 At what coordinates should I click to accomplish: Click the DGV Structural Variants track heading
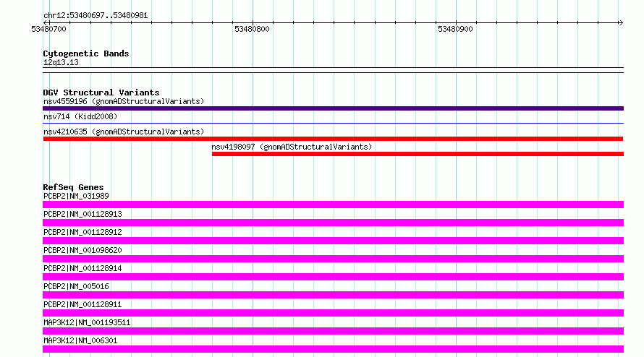[101, 93]
